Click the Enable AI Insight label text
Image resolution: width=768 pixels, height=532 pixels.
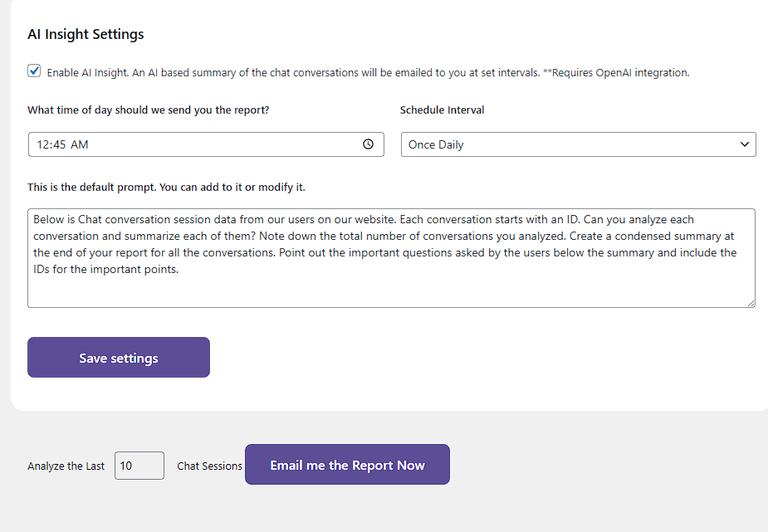[367, 73]
